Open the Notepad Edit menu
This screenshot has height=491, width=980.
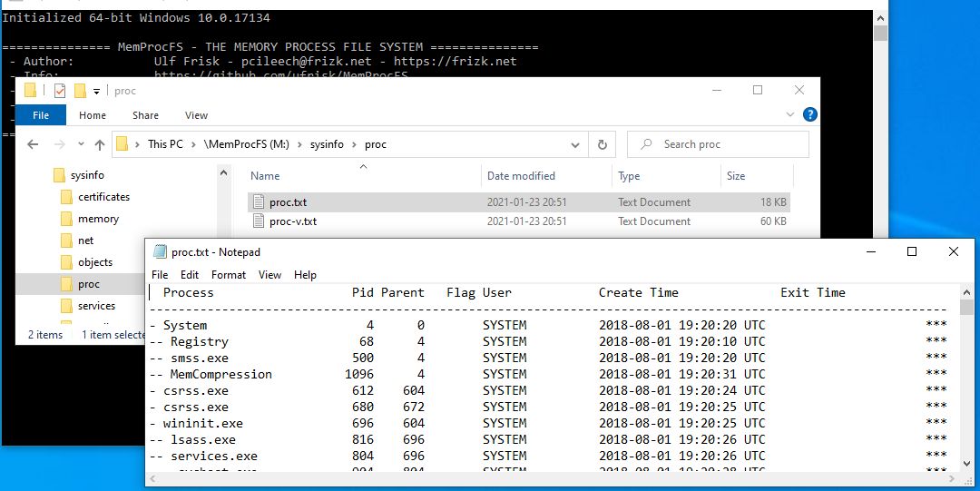tap(190, 275)
